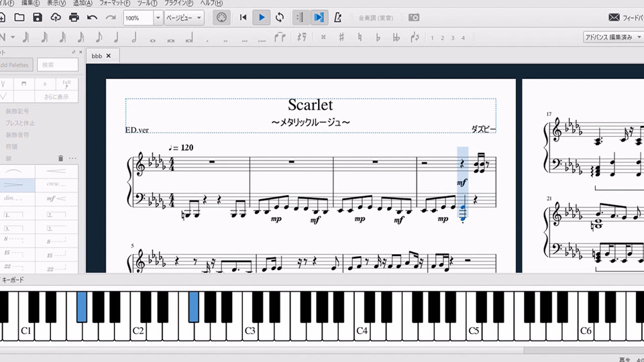Select the sharp accidental icon
Viewport: 644px width, 362px height.
point(341,38)
